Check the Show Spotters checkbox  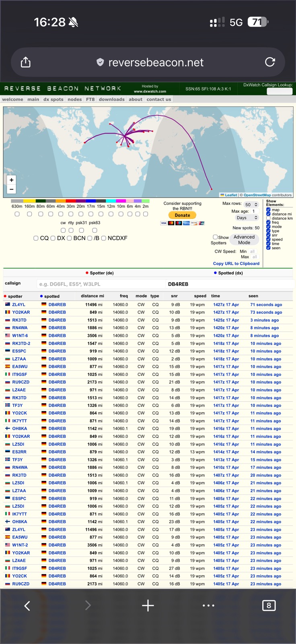click(x=215, y=237)
